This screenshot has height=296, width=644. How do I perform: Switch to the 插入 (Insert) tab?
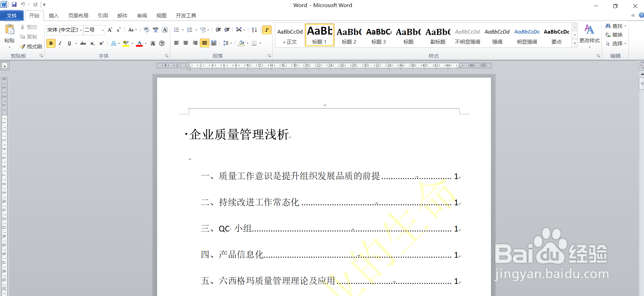pos(53,15)
